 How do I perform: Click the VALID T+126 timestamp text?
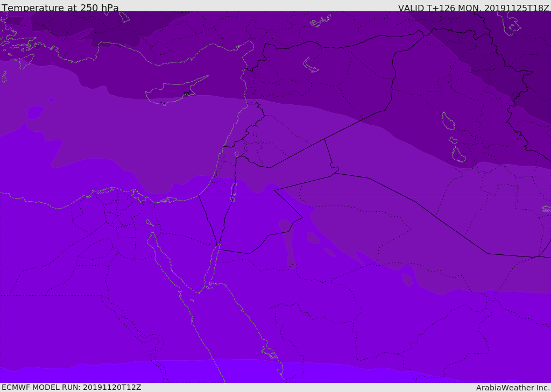[x=474, y=8]
